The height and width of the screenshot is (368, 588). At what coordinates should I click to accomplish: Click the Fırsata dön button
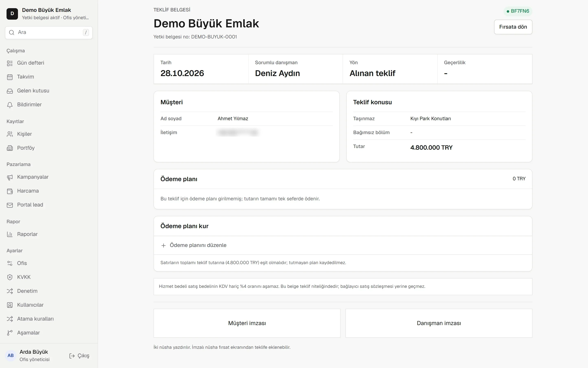[x=513, y=27]
